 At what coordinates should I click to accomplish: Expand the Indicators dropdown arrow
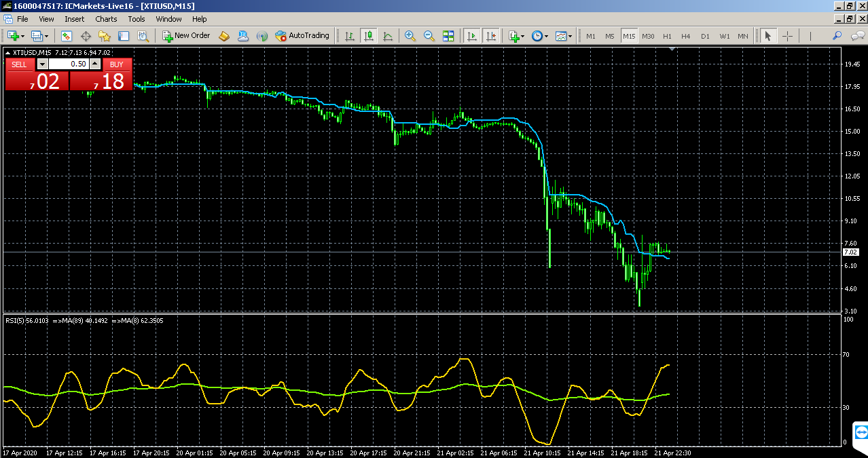click(523, 36)
